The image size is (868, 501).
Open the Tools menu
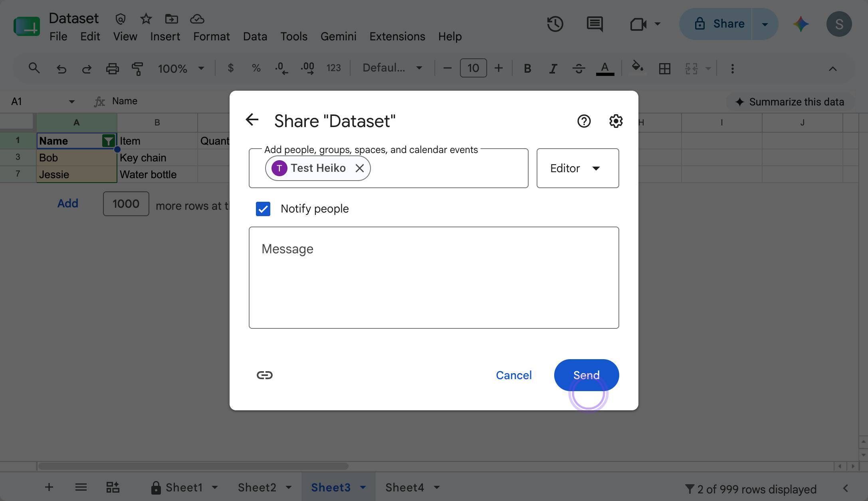[294, 36]
